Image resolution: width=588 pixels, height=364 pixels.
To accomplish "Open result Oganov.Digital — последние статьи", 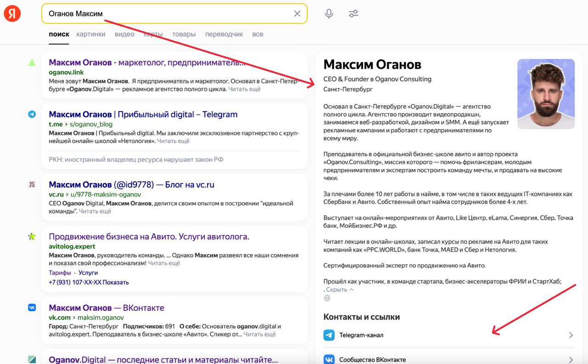I will coord(164,359).
